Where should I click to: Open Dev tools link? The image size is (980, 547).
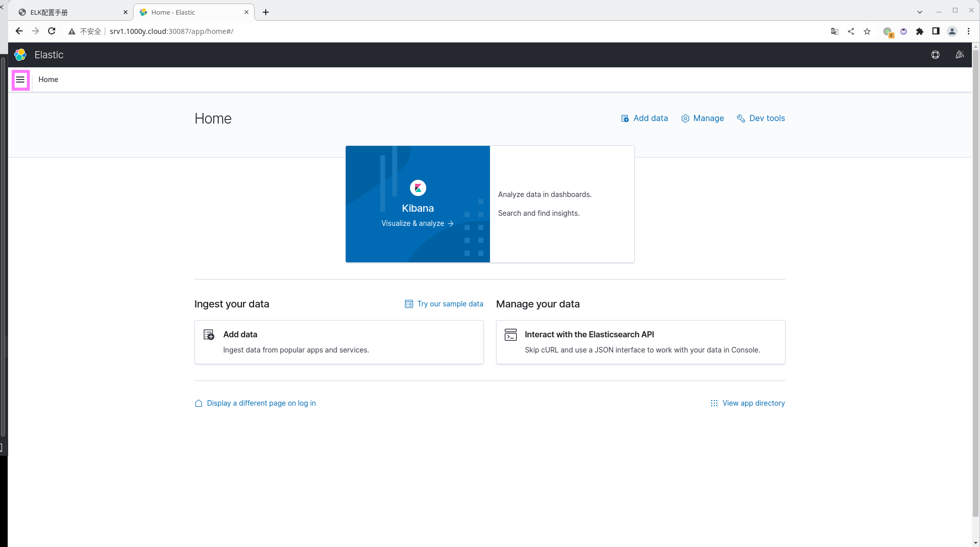(x=761, y=119)
